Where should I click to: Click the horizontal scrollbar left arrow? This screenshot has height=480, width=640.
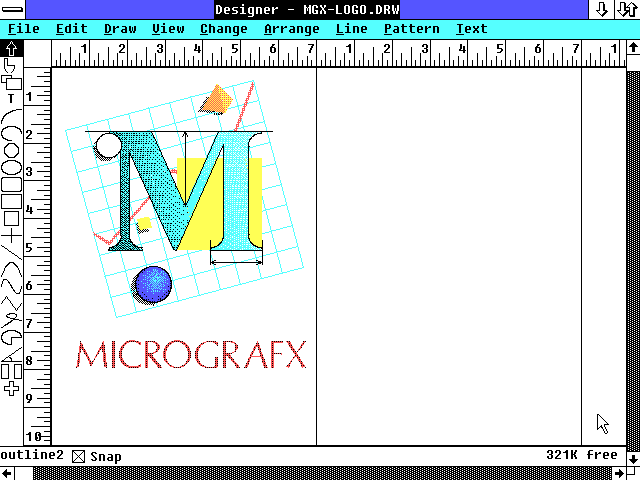[x=7, y=473]
